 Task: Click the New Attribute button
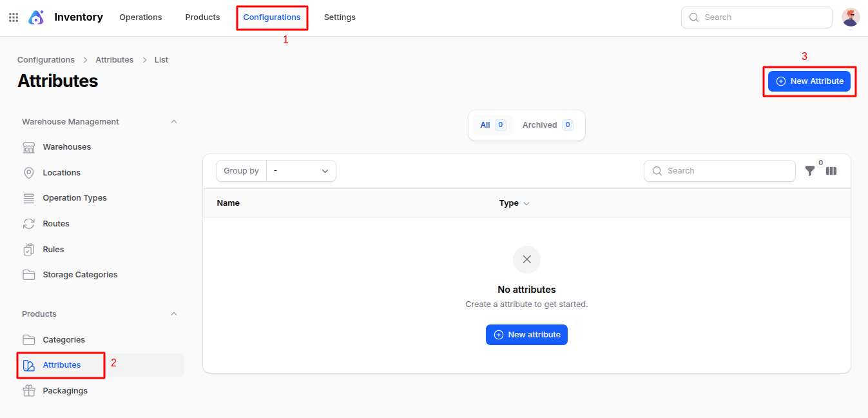click(x=809, y=81)
